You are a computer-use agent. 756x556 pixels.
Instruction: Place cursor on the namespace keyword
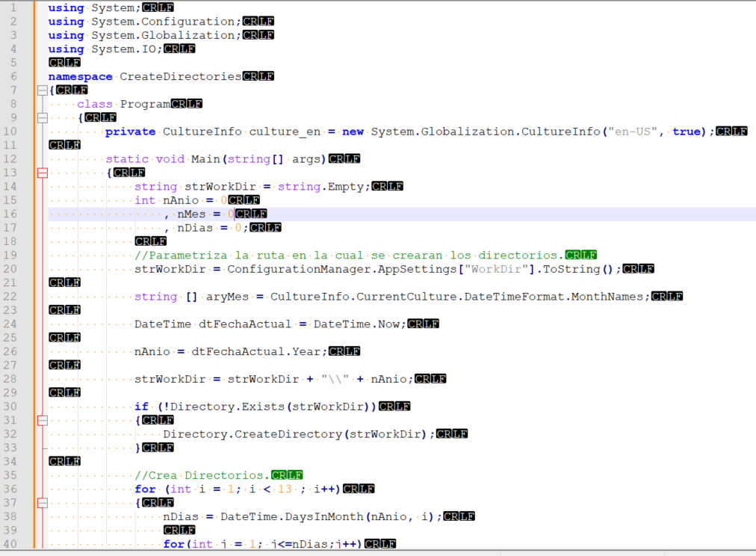coord(80,77)
